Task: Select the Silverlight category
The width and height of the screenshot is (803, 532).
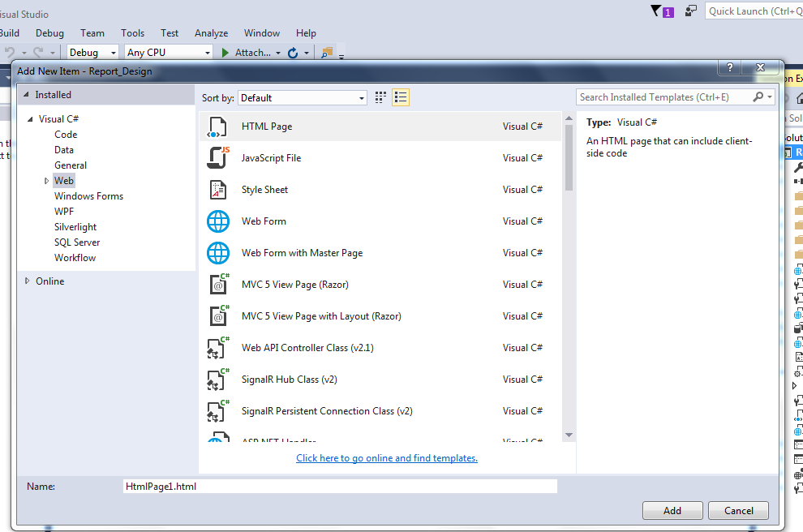Action: 75,227
